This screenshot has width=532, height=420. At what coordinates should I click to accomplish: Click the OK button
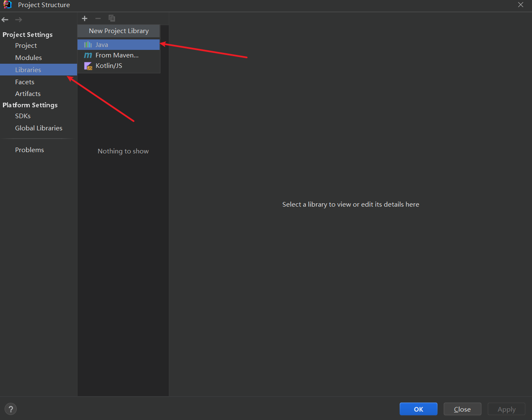(x=418, y=409)
